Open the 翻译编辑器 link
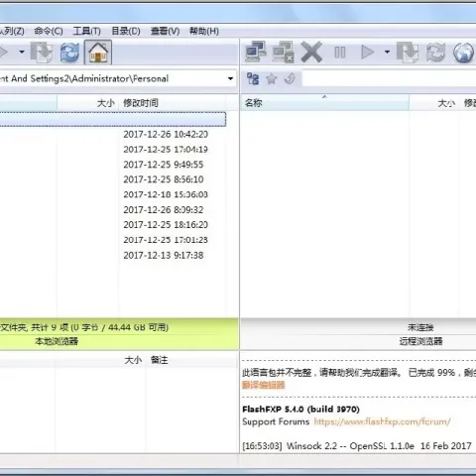 [x=264, y=385]
